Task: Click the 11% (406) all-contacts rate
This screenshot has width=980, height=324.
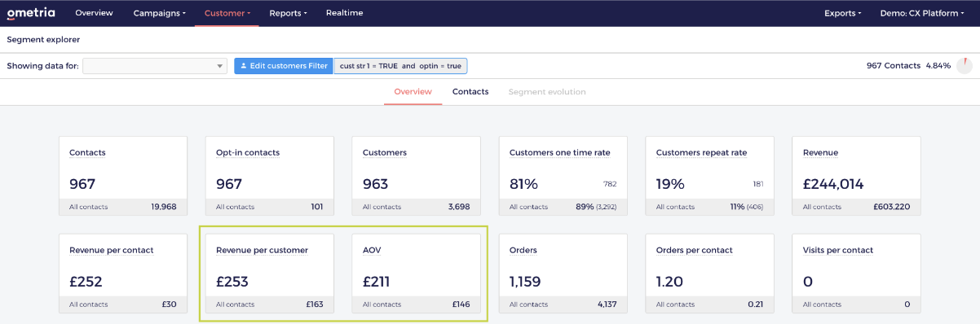Action: [747, 207]
